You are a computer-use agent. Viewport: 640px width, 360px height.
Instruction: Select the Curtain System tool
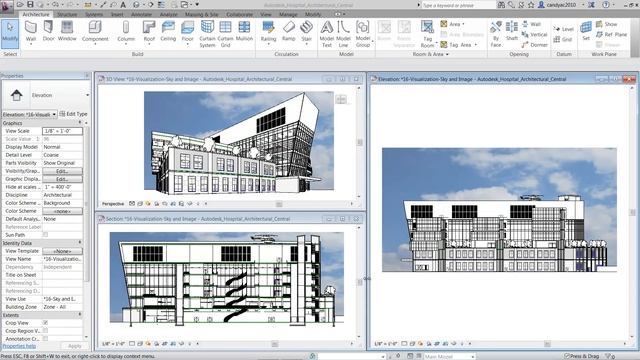tap(207, 34)
